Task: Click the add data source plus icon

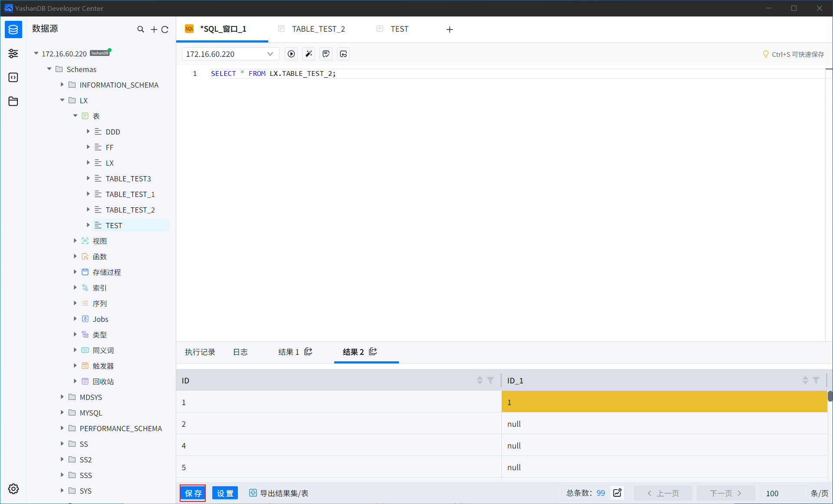Action: pyautogui.click(x=154, y=29)
